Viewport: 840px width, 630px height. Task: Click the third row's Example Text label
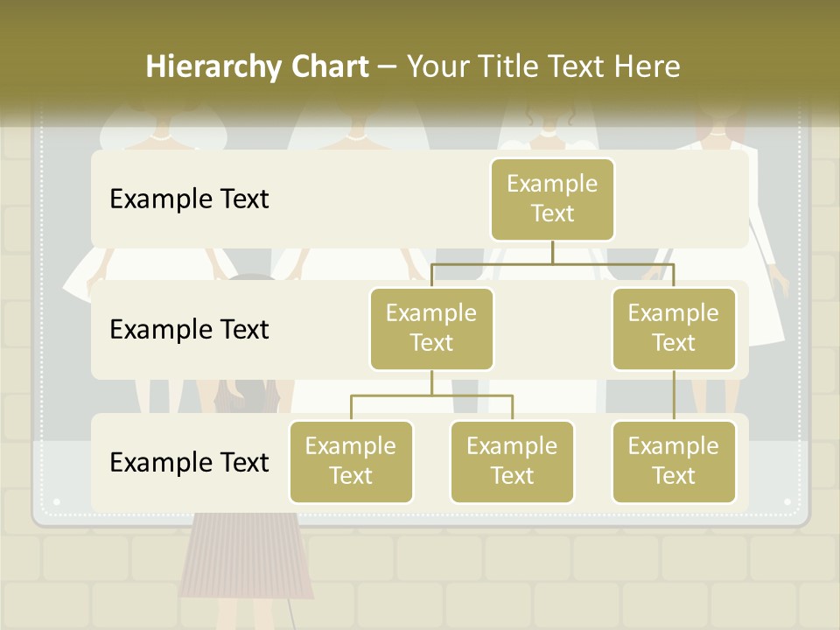tap(189, 462)
